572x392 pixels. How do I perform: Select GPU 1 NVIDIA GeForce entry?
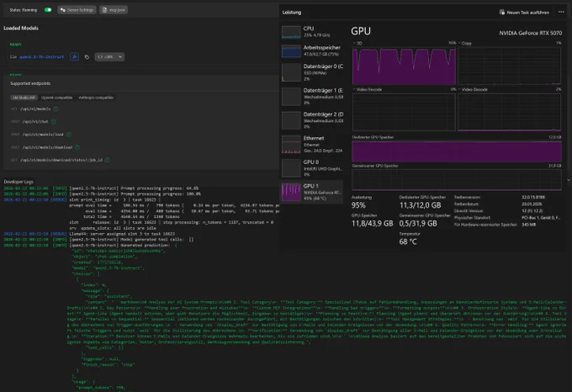tap(312, 192)
